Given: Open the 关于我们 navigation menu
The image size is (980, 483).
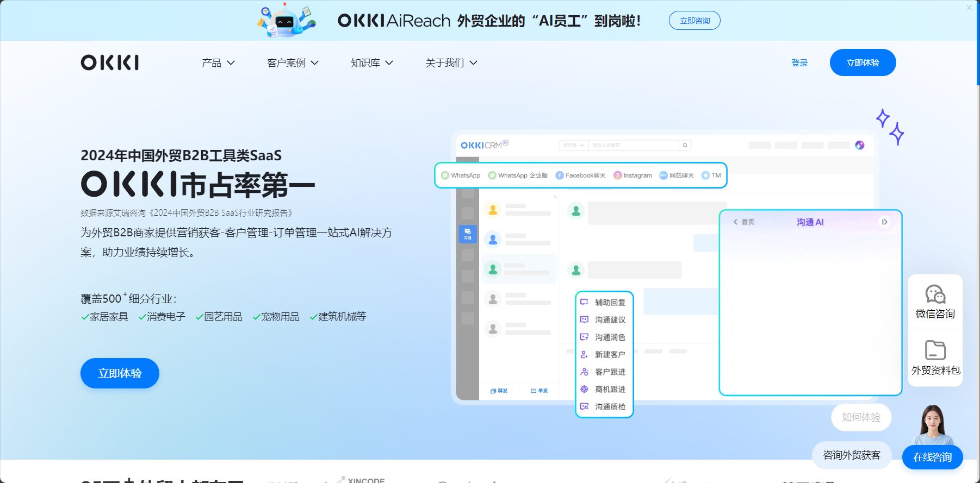Looking at the screenshot, I should click(x=451, y=63).
